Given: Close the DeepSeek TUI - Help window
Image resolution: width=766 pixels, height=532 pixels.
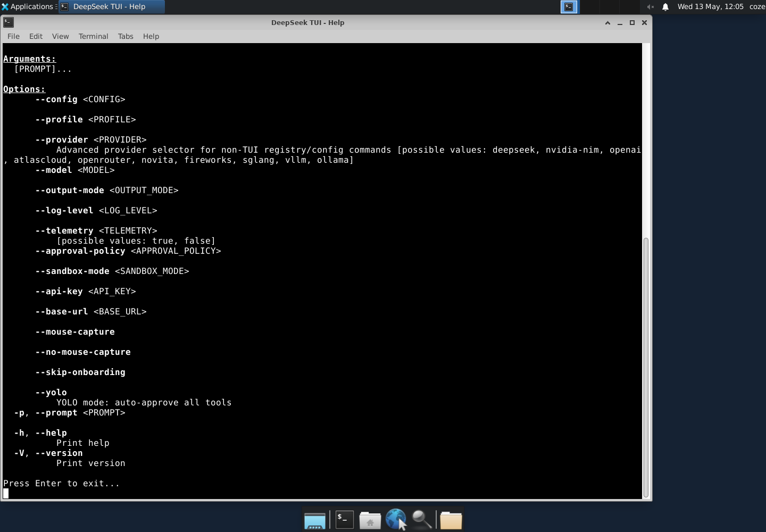Looking at the screenshot, I should pyautogui.click(x=644, y=22).
